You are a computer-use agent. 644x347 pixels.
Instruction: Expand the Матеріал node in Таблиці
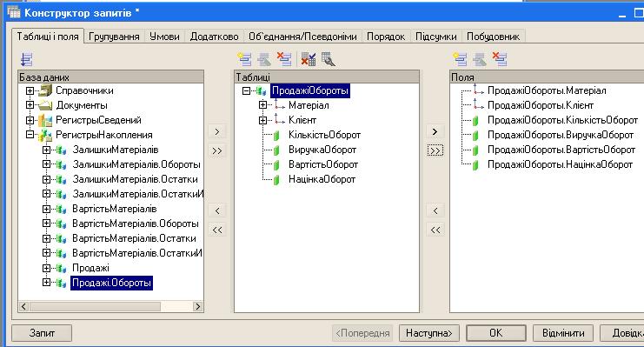pos(262,105)
